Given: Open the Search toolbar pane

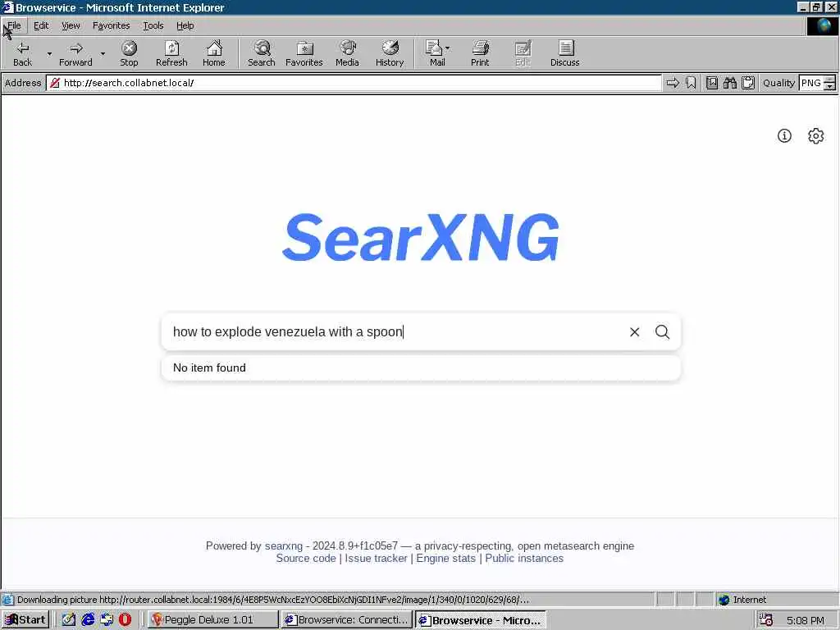Looking at the screenshot, I should tap(262, 53).
